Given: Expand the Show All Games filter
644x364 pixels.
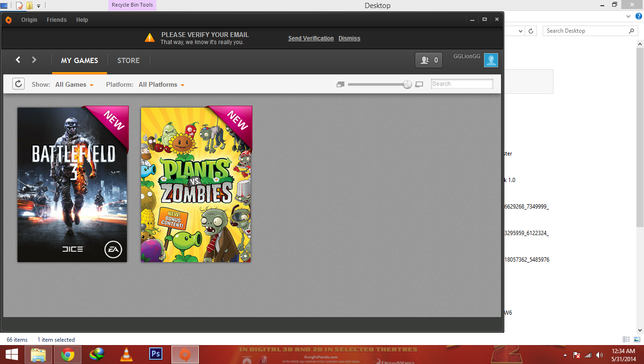Looking at the screenshot, I should [74, 85].
